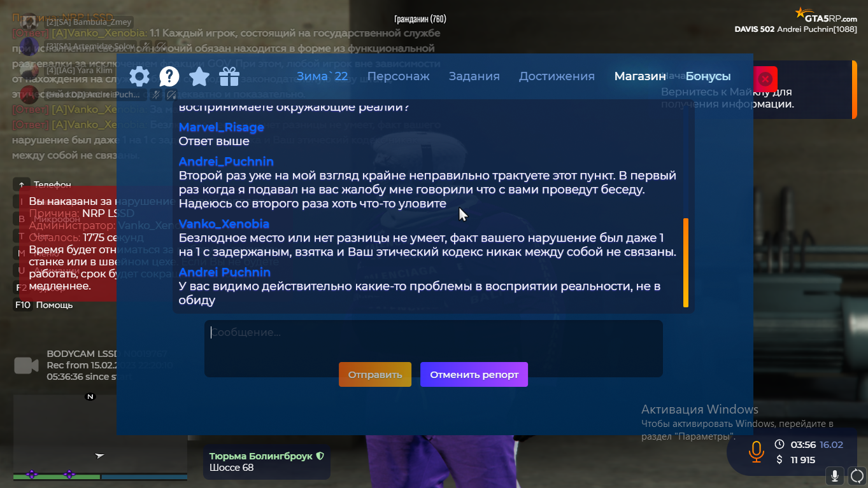Screen dimensions: 868x488
Task: Click Andrei Puch's red avatar in voice list
Action: 29,95
